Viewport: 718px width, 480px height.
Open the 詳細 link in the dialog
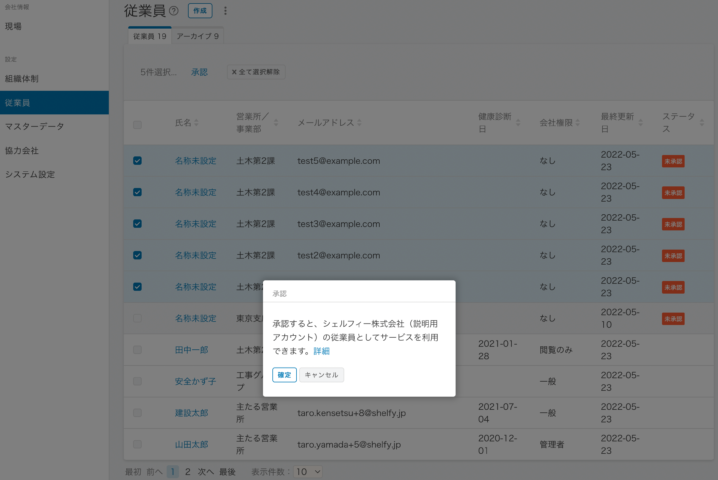pos(321,351)
